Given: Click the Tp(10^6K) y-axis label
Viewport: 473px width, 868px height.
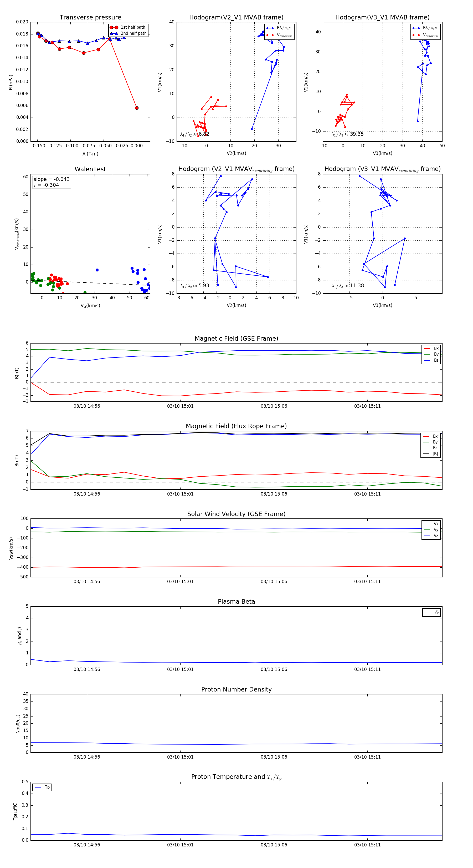Looking at the screenshot, I should (15, 811).
